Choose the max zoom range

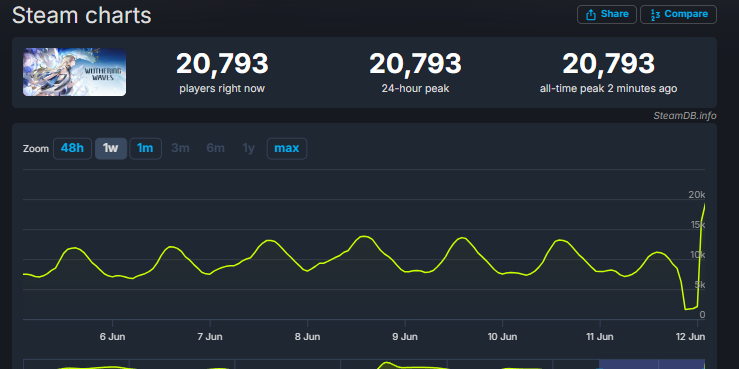[x=287, y=148]
